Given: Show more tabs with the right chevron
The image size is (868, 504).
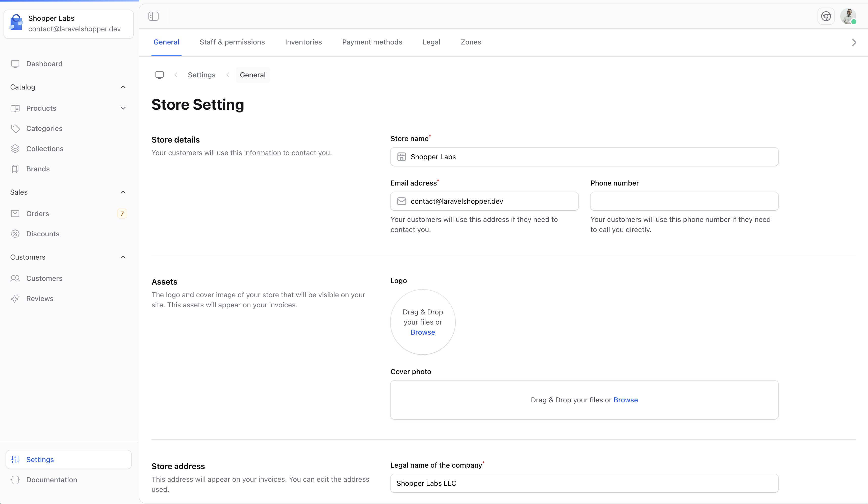Looking at the screenshot, I should pos(854,42).
